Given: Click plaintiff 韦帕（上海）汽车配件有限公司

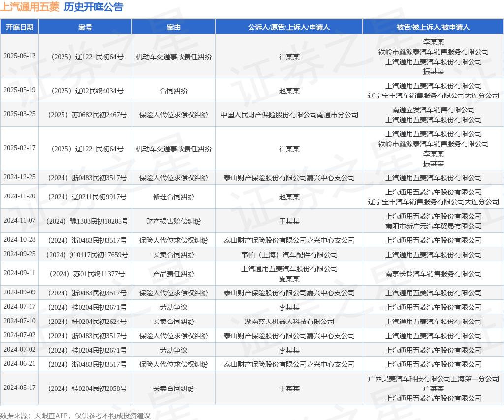Looking at the screenshot, I should (289, 255).
